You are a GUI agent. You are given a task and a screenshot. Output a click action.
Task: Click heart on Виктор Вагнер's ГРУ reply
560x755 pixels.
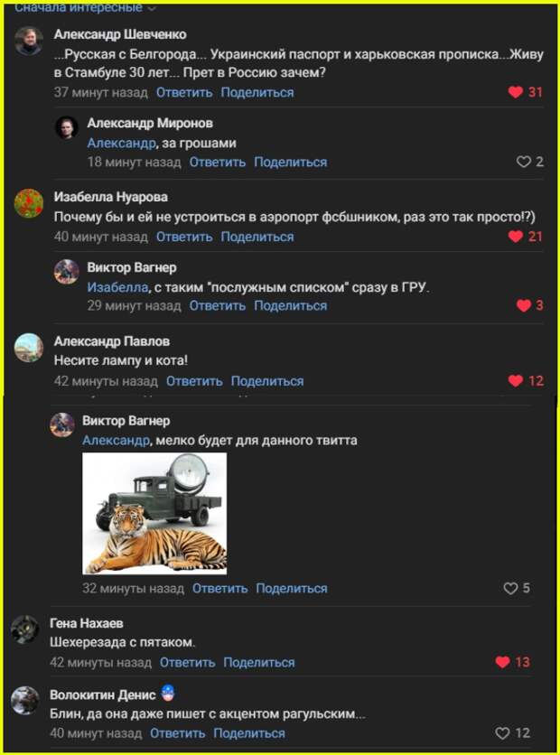[523, 305]
